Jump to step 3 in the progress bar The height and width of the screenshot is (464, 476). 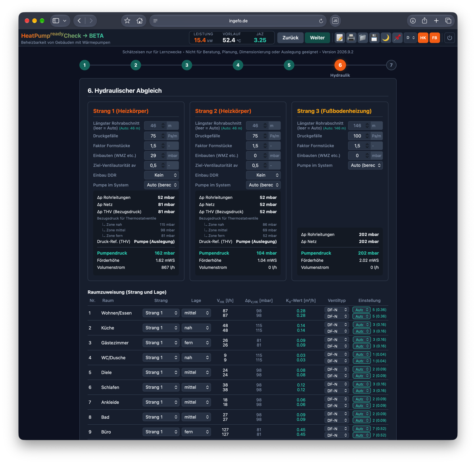187,65
